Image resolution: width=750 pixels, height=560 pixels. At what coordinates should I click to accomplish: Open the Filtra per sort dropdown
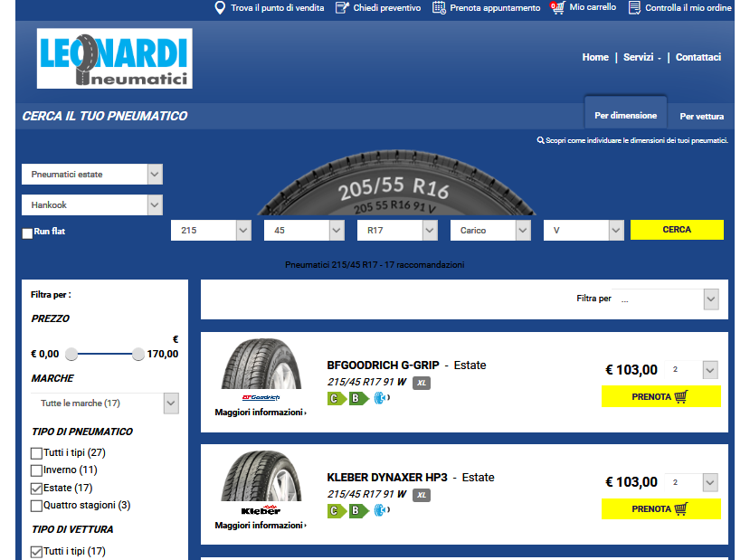tap(665, 299)
